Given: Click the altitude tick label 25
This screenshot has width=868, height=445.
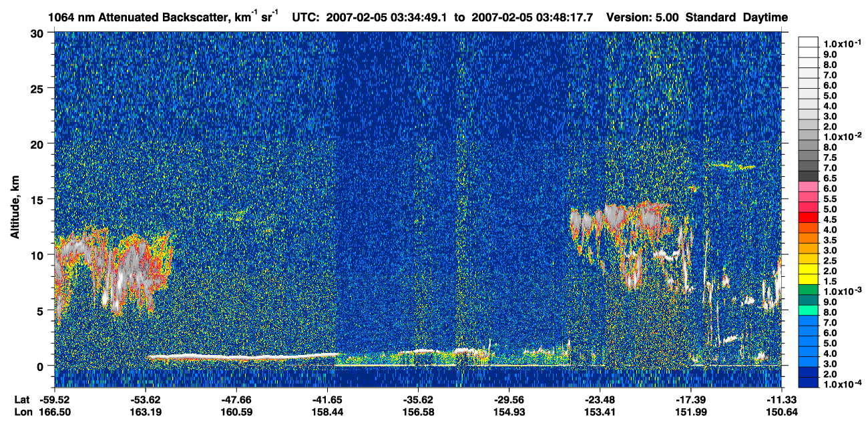Looking at the screenshot, I should coord(39,88).
